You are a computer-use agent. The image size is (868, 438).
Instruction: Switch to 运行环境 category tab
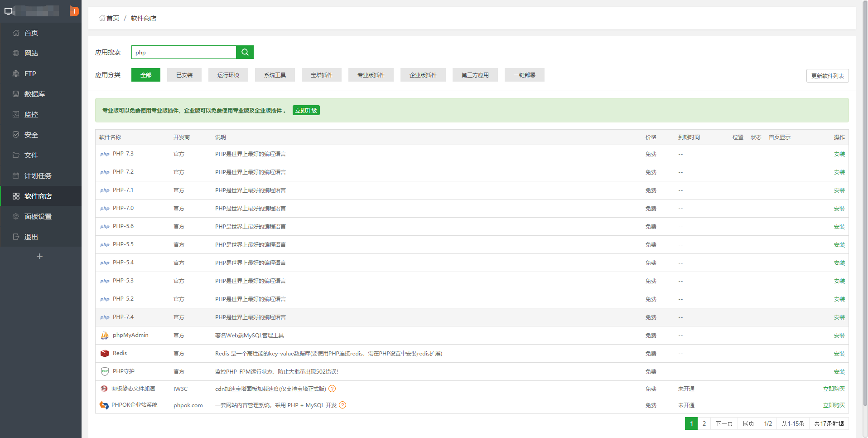228,75
